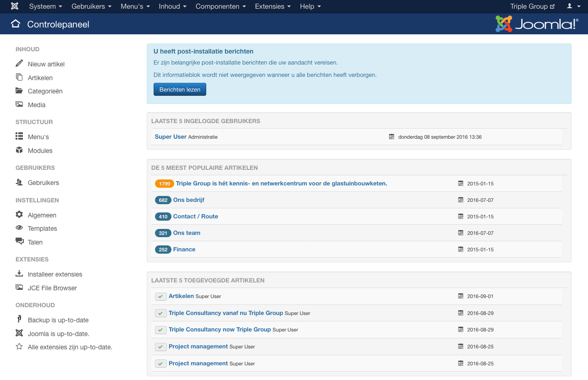This screenshot has height=380, width=588.
Task: Click the star icon for extensies up-to-date
Action: tap(19, 347)
